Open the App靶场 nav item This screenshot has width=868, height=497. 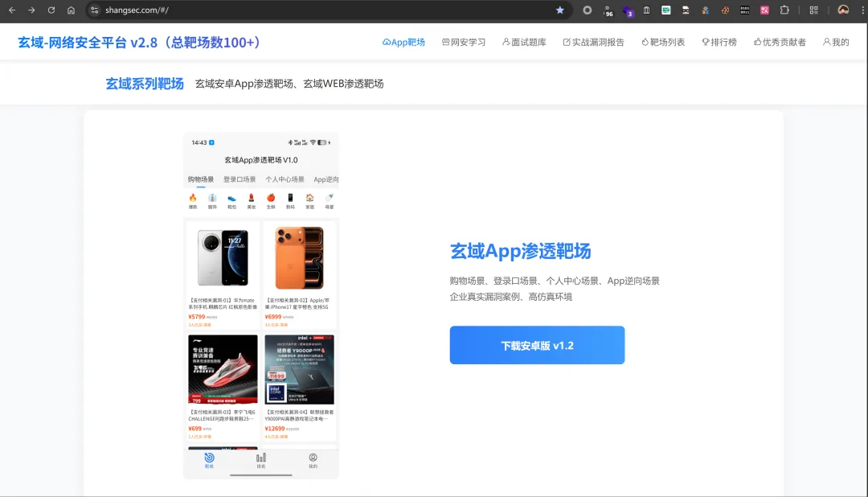[x=403, y=42]
